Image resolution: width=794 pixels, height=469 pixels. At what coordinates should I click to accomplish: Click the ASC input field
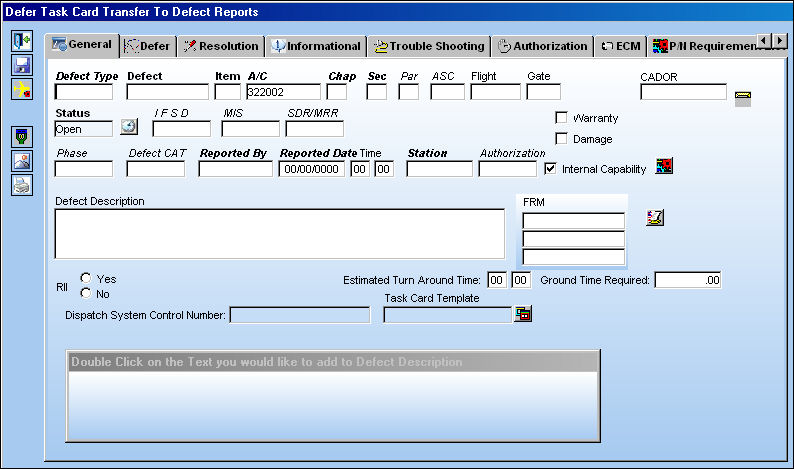448,92
